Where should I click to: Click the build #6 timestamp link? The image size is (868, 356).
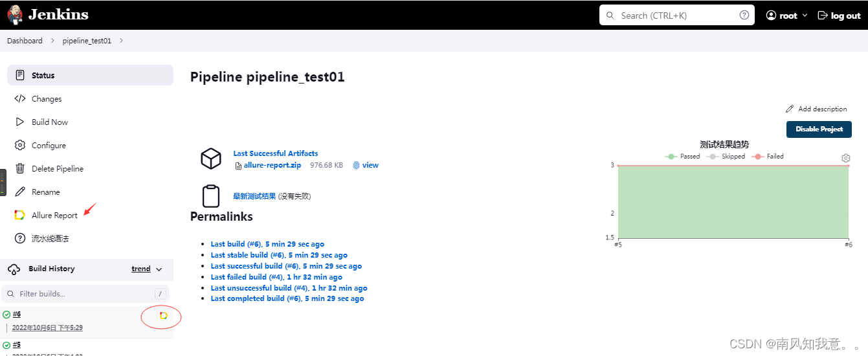tap(47, 328)
